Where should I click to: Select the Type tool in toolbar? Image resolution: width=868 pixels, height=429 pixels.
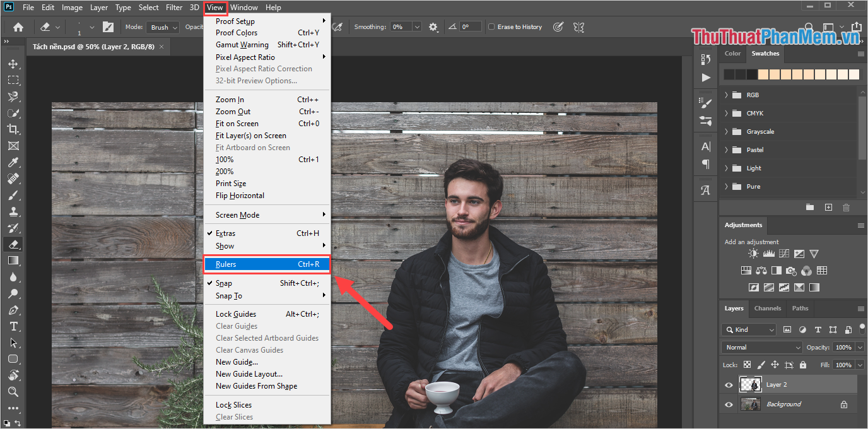13,326
